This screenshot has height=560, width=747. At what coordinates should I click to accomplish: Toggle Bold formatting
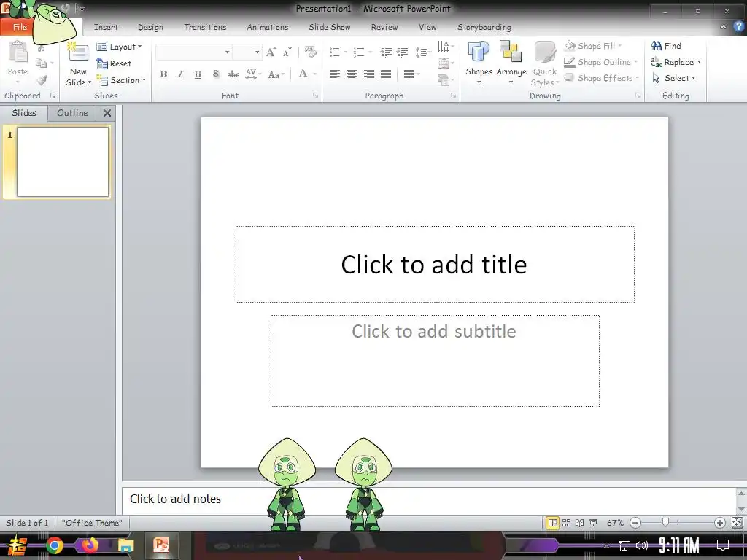(163, 74)
